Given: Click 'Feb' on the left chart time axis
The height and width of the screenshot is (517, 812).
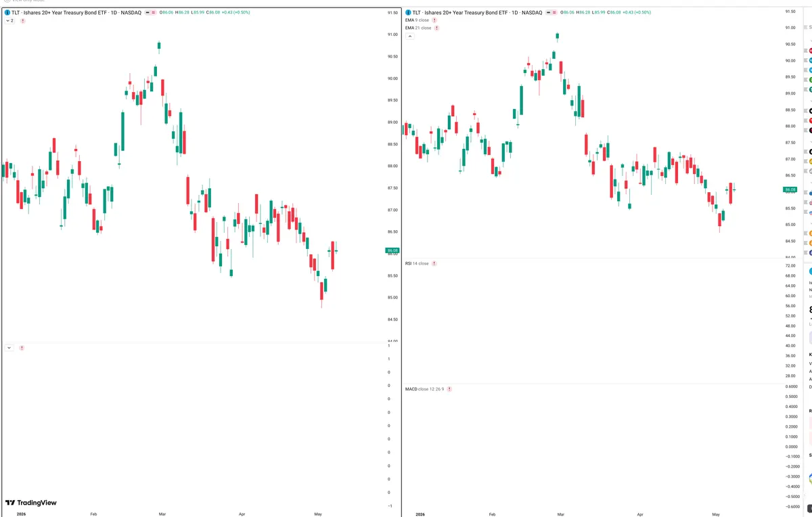Looking at the screenshot, I should 93,514.
